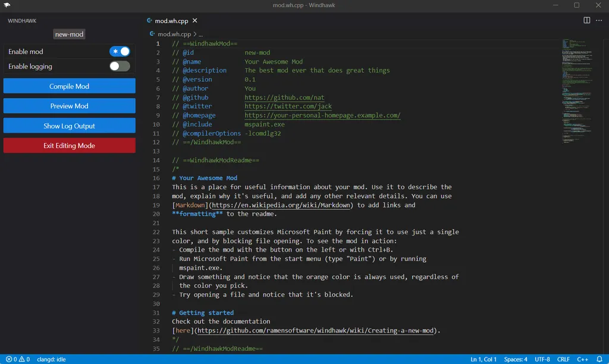Viewport: 609px width, 364px height.
Task: Open the CRLF line-ending selector
Action: point(563,359)
